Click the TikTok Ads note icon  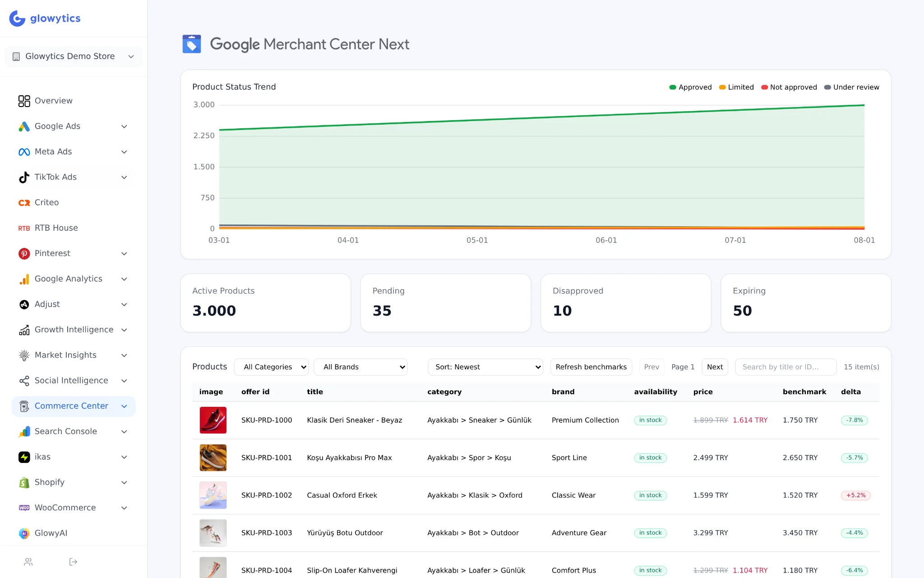(x=24, y=177)
